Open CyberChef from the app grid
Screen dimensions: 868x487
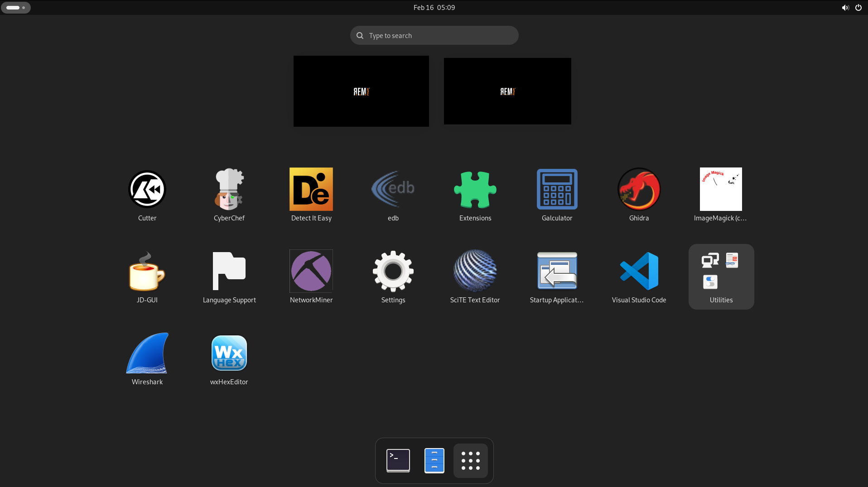[229, 190]
